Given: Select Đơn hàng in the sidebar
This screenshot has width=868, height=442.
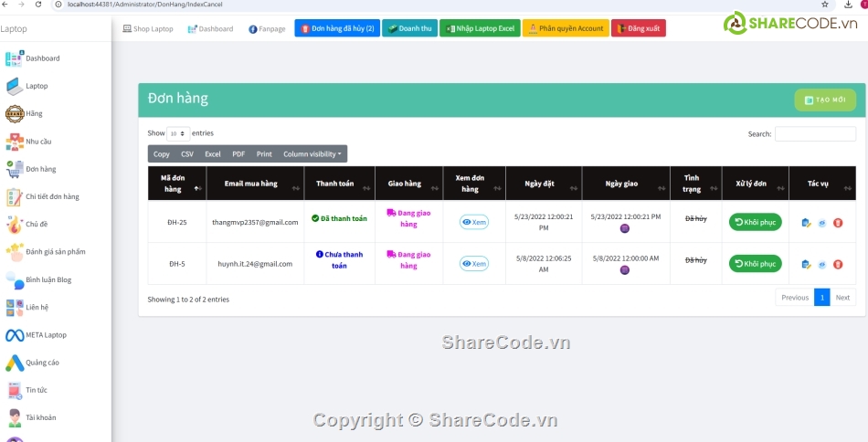Looking at the screenshot, I should (x=30, y=169).
